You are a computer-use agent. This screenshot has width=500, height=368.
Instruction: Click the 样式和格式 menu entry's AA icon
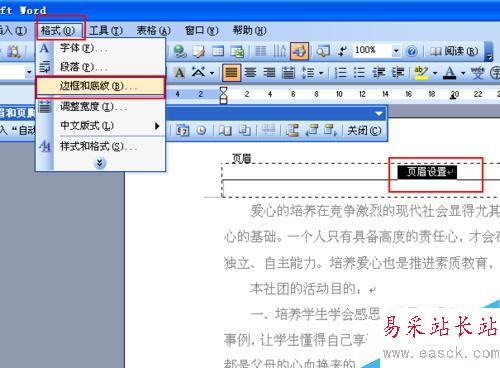tap(45, 146)
